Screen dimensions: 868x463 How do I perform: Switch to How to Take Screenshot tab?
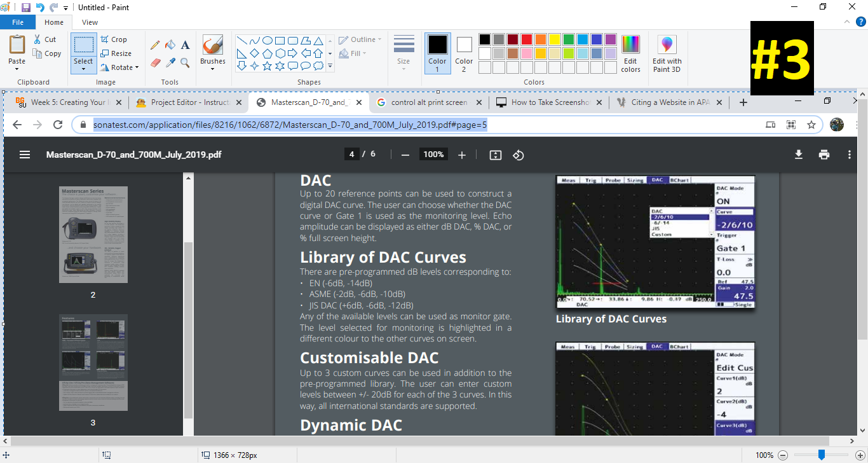(548, 102)
